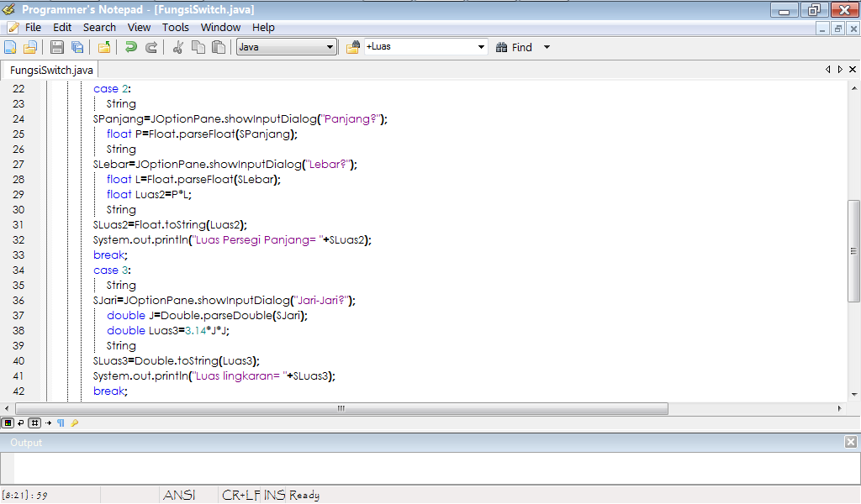The height and width of the screenshot is (504, 861).
Task: Click the tab scroll left arrow
Action: click(x=828, y=70)
